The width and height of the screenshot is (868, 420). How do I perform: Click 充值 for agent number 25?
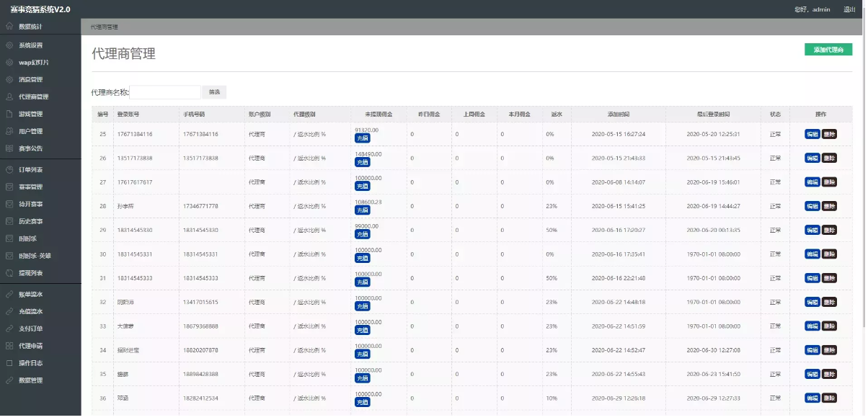pos(363,138)
